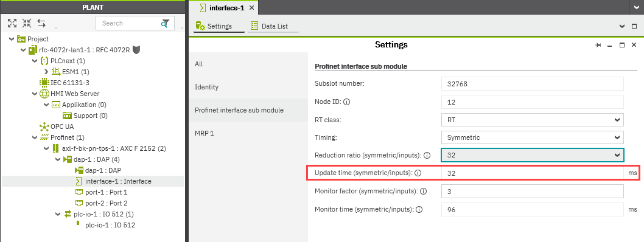Screen dimensions: 644x242
Task: Select port-1 : Port 1 in tree
Action: click(107, 192)
